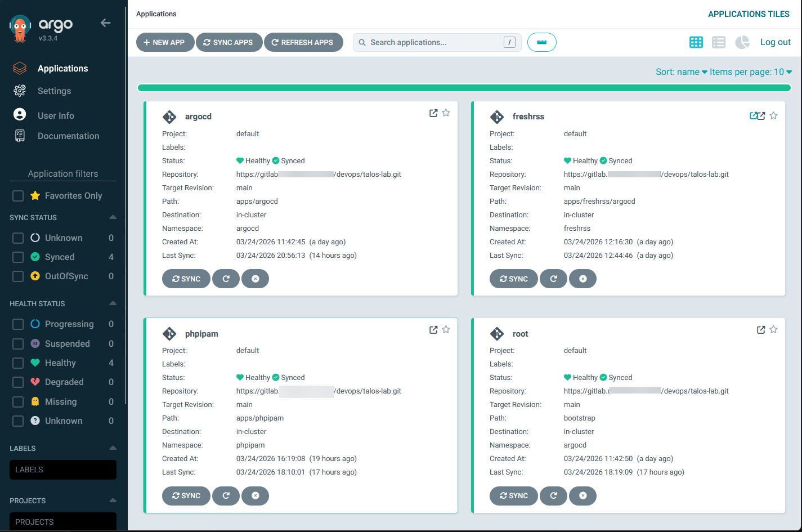Image resolution: width=802 pixels, height=532 pixels.
Task: Open Settings from the sidebar
Action: (x=54, y=91)
